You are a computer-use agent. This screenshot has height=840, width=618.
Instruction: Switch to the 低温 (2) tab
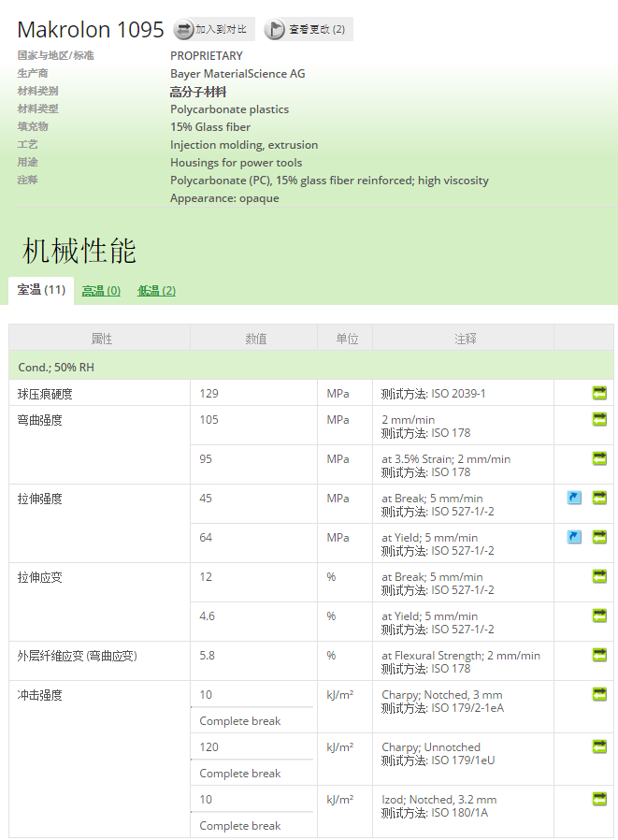(156, 291)
